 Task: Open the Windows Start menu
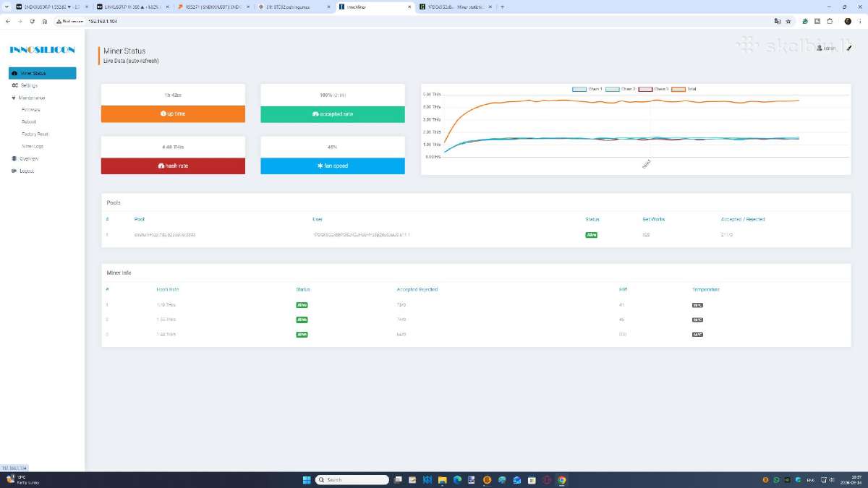click(306, 479)
